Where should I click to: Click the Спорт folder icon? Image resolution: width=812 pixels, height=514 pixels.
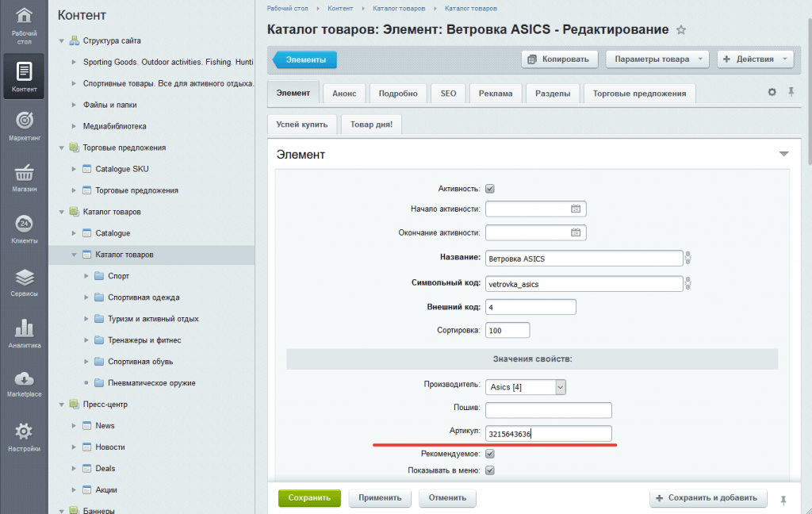pos(99,276)
